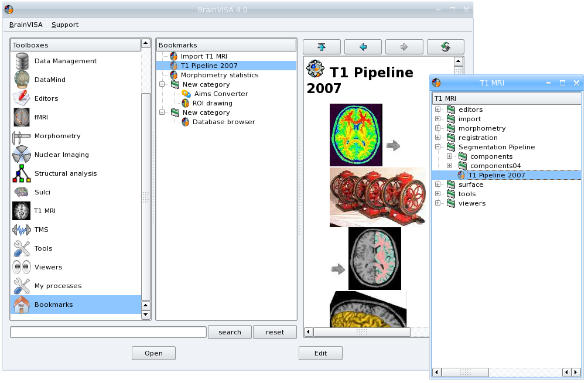The image size is (588, 383).
Task: Expand the morphometry folder in T1 MRI
Action: coord(437,128)
